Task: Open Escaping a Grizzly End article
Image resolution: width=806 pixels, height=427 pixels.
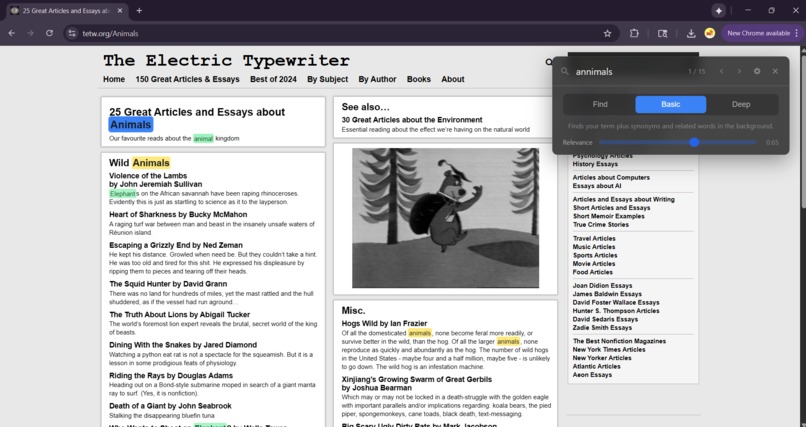Action: pyautogui.click(x=176, y=245)
